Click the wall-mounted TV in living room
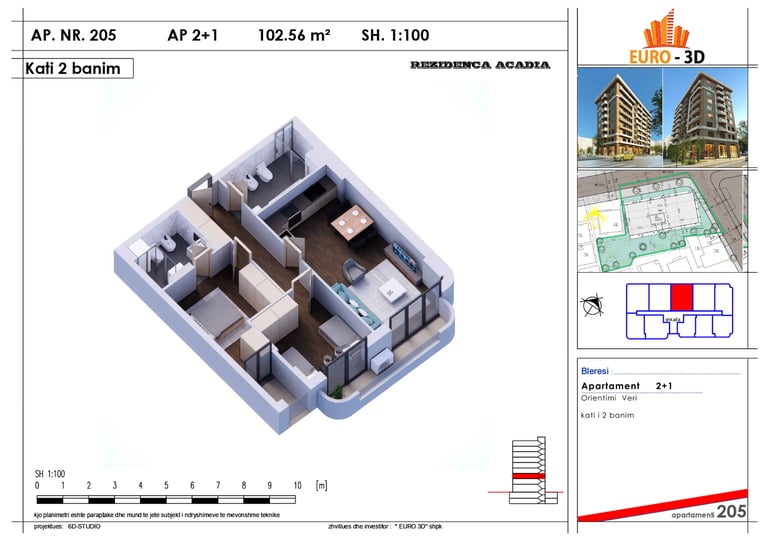The image size is (768, 542). pyautogui.click(x=405, y=257)
